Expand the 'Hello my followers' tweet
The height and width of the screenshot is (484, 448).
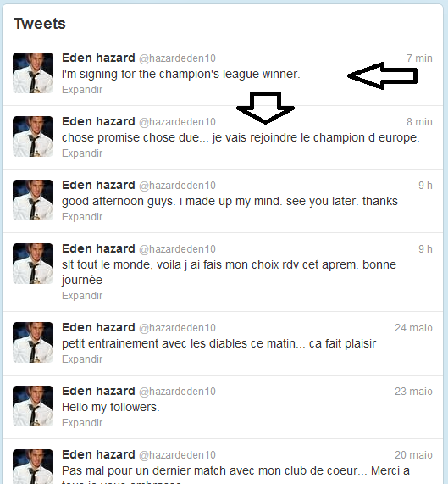tap(82, 423)
